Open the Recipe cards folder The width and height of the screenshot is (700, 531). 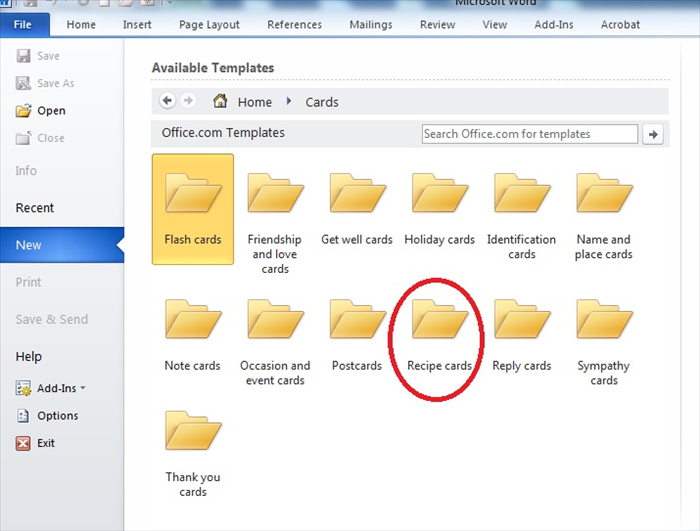pyautogui.click(x=439, y=335)
